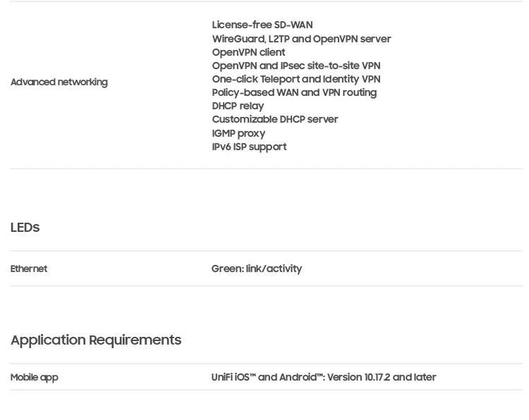Select OpenVPN and IPsec site-to-site VPN
Image resolution: width=529 pixels, height=420 pixels.
point(296,66)
